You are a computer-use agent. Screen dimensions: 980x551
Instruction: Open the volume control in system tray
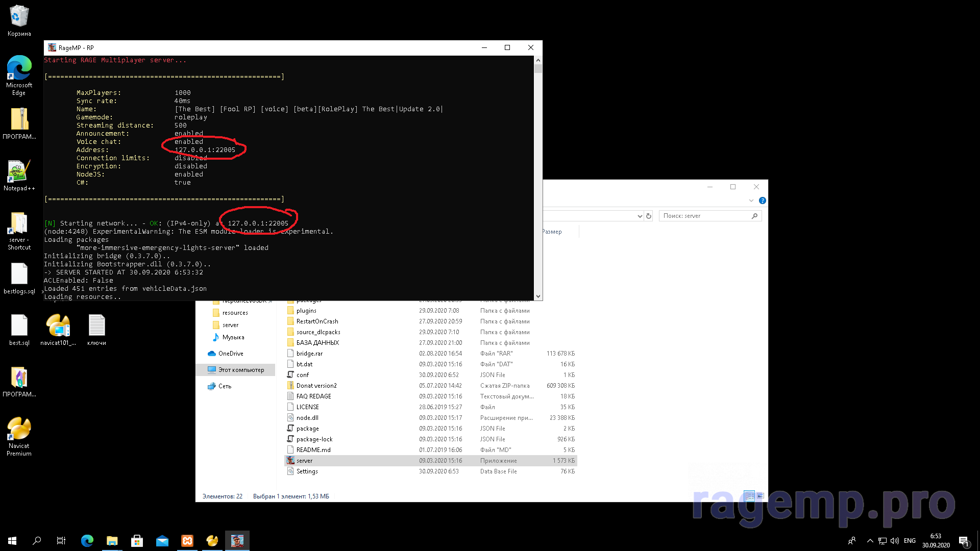pos(894,541)
